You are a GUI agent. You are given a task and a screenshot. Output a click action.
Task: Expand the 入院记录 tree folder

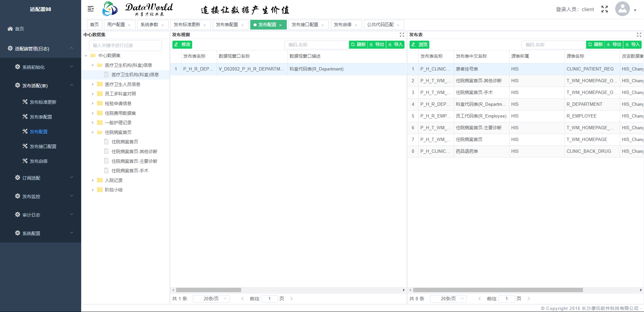(93, 180)
